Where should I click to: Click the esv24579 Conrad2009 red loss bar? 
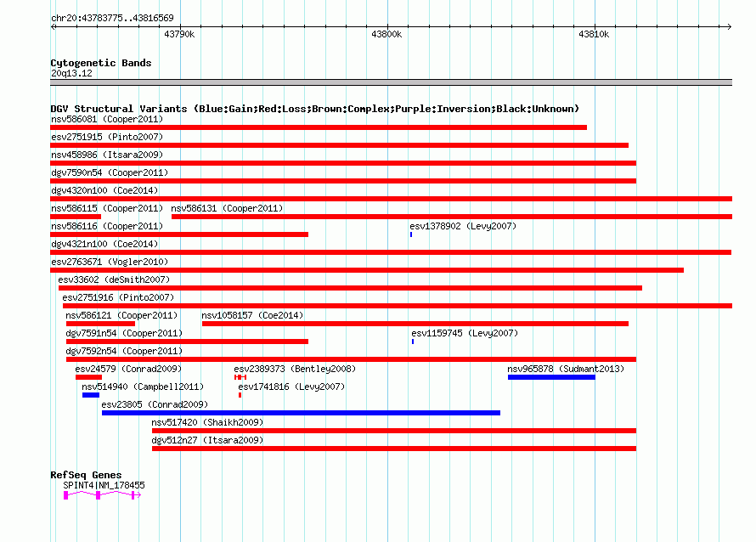coord(88,377)
